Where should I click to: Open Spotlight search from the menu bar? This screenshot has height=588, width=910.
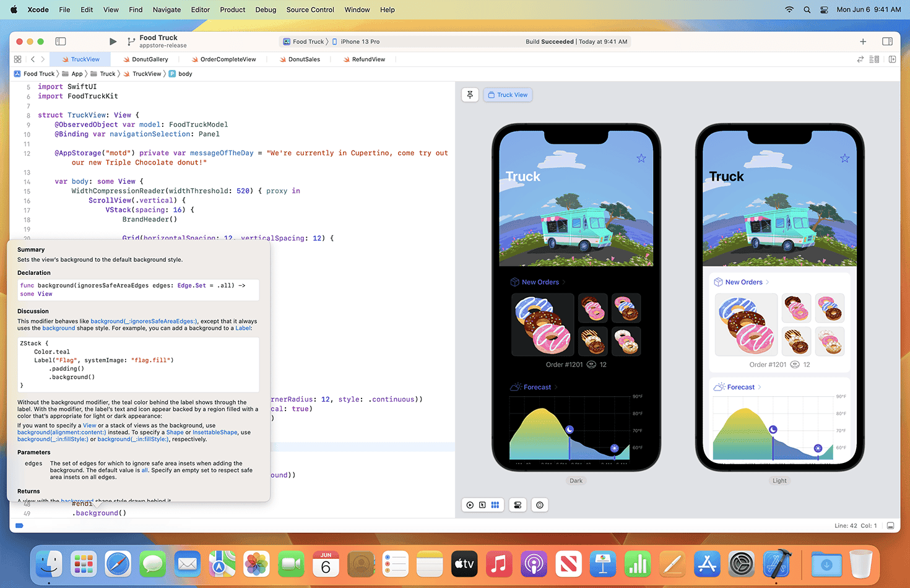pyautogui.click(x=806, y=9)
